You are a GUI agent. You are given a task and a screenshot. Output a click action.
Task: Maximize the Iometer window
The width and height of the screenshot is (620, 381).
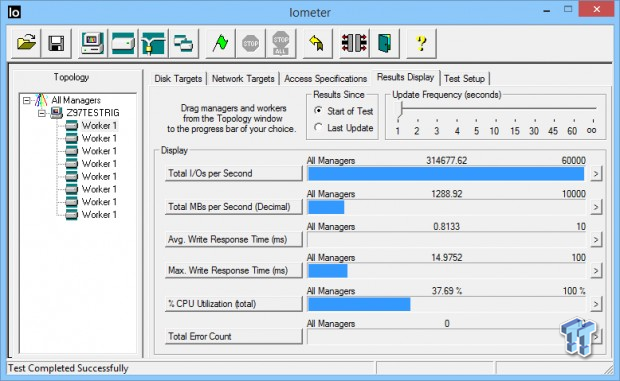(568, 9)
